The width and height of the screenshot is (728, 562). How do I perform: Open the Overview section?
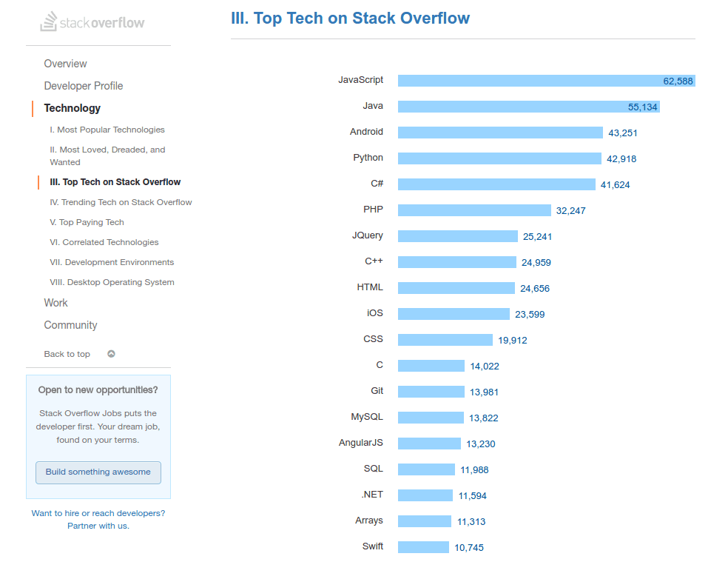tap(65, 64)
